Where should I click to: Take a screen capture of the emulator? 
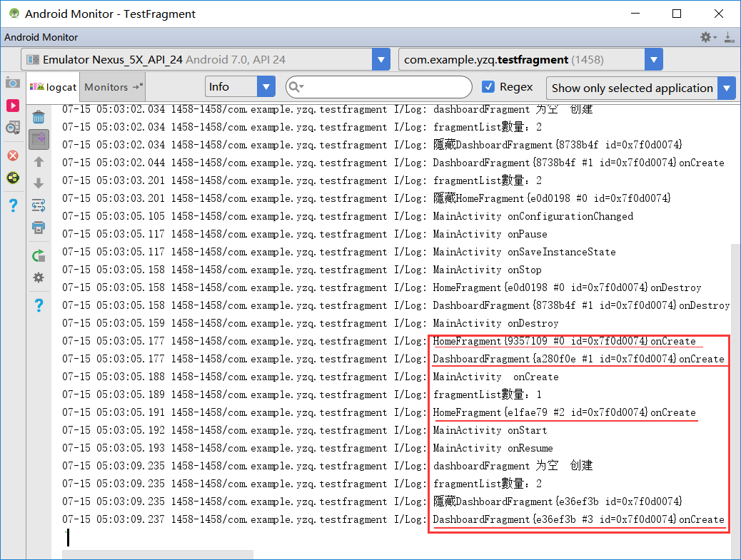pyautogui.click(x=12, y=83)
